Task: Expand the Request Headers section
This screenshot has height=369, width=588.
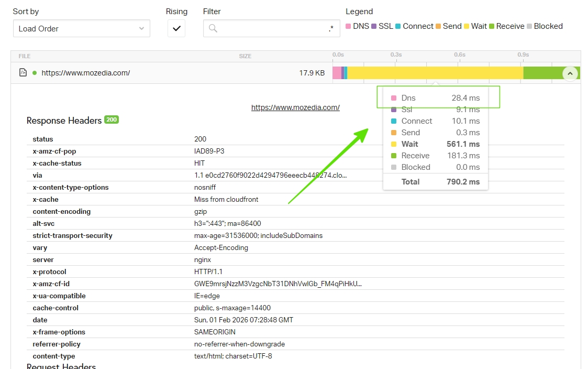Action: coord(61,366)
